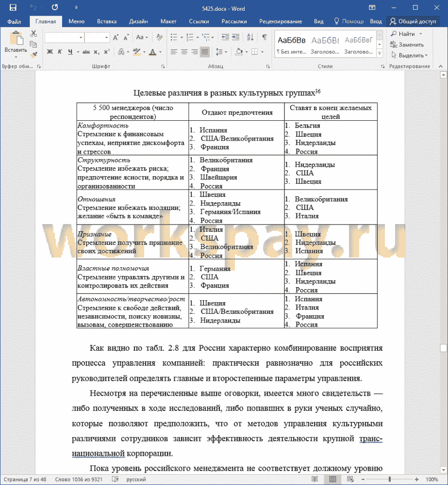Click the Redo/Repeat icon
The width and height of the screenshot is (448, 485).
point(55,7)
